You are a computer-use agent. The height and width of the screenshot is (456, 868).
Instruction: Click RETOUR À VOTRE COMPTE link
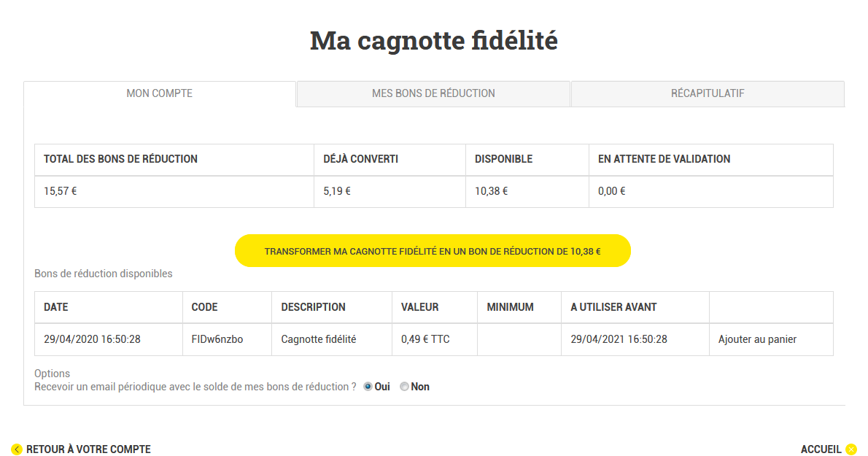coord(88,449)
